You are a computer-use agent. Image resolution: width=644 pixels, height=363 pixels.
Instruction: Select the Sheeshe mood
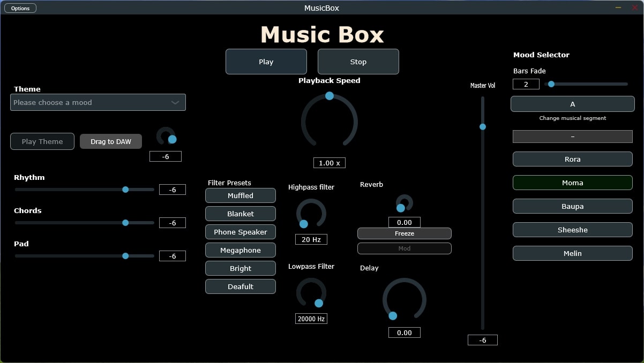click(572, 230)
